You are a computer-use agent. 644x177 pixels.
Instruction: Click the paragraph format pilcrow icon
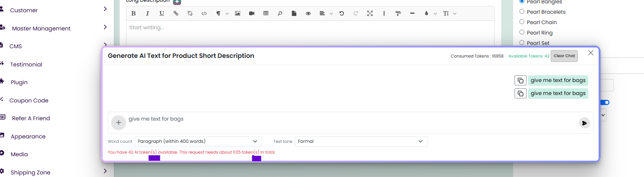point(218,13)
